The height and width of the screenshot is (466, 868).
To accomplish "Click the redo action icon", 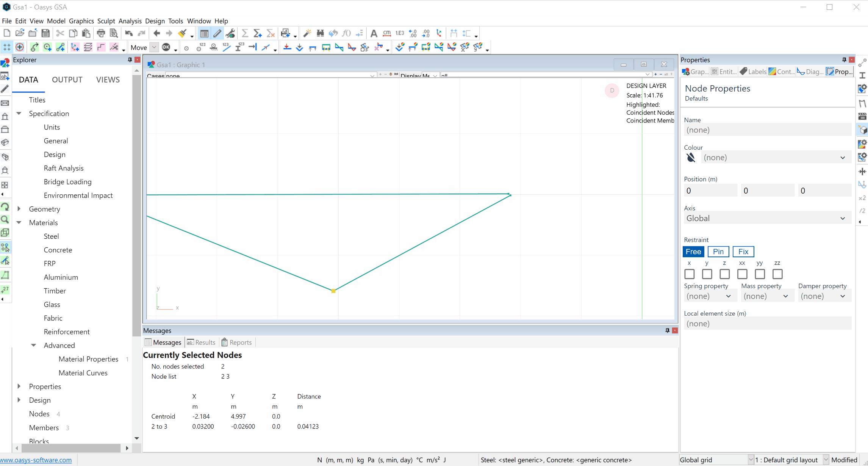I will [x=142, y=34].
